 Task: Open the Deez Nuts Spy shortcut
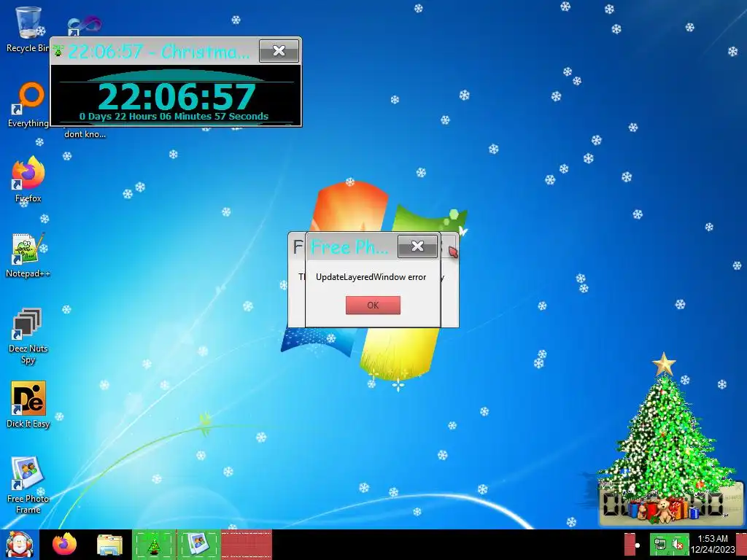click(28, 335)
